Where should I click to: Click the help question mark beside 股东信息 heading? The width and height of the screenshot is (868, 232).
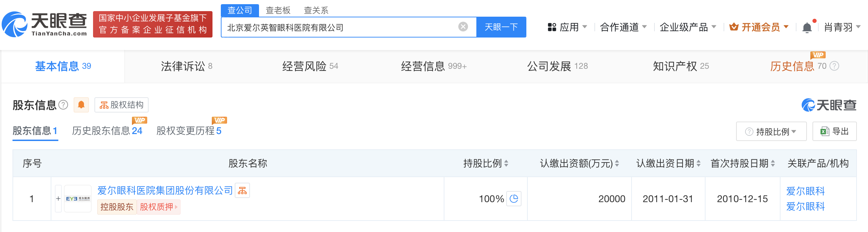point(63,105)
